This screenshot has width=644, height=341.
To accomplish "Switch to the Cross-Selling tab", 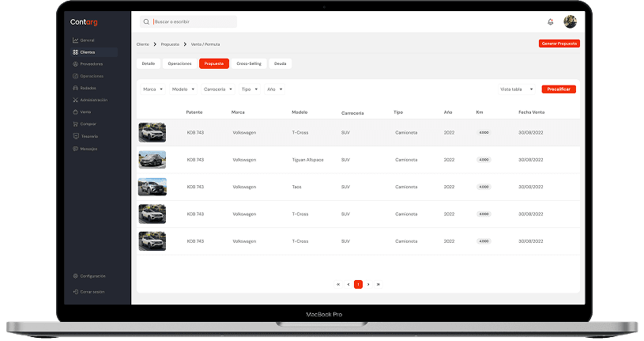I will (x=249, y=63).
